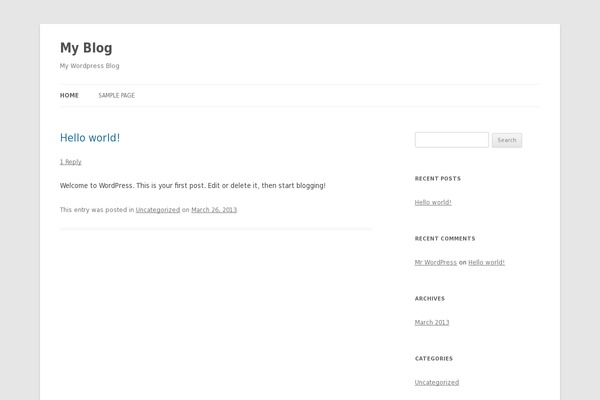Click the My Wordpress Blog tagline
The width and height of the screenshot is (600, 400).
pyautogui.click(x=90, y=66)
